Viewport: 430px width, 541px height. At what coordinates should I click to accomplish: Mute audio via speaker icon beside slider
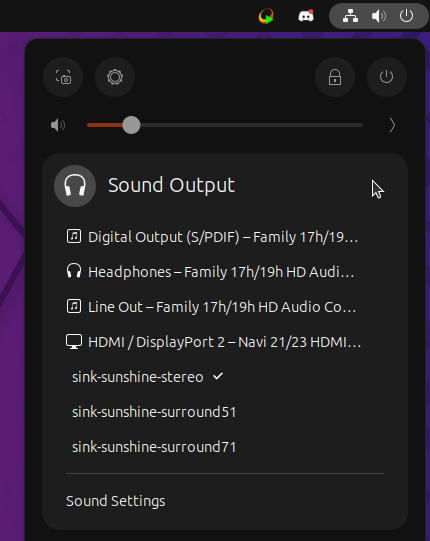[x=58, y=125]
